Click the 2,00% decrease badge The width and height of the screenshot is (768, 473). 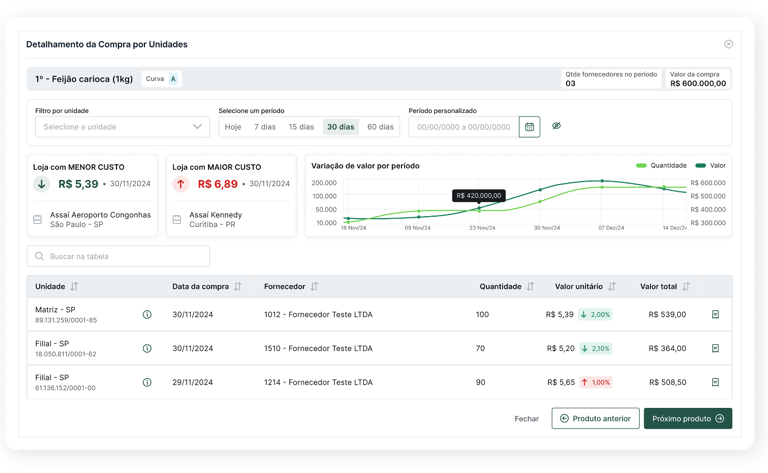click(x=595, y=314)
